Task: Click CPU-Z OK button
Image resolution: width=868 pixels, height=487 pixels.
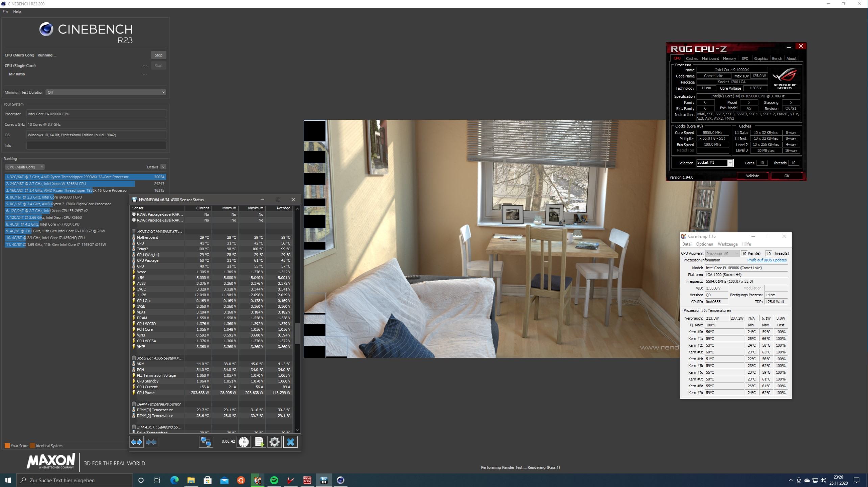Action: pos(787,176)
